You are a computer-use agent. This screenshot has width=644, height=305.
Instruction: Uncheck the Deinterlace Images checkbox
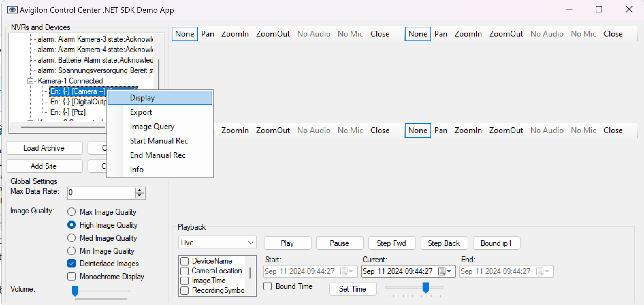tap(72, 263)
